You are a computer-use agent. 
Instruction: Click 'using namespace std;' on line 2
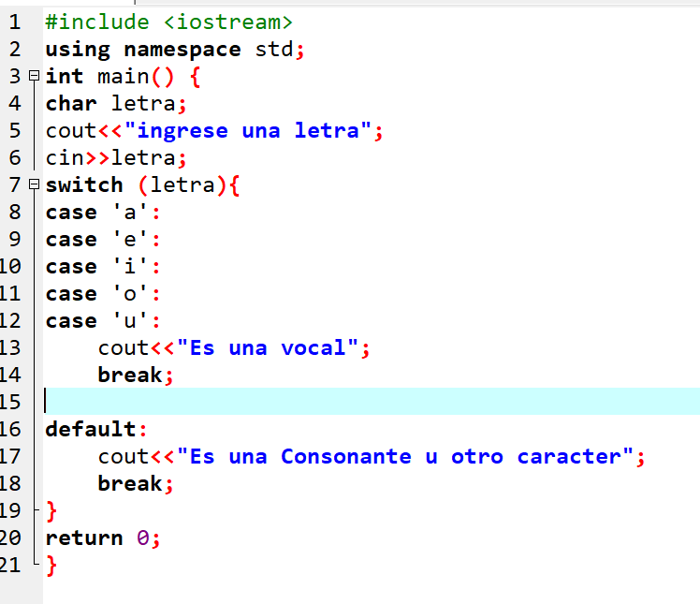pyautogui.click(x=175, y=49)
